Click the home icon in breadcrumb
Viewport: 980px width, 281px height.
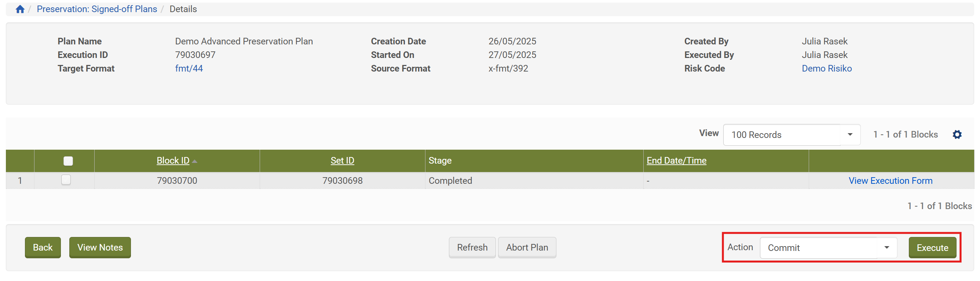pos(20,9)
